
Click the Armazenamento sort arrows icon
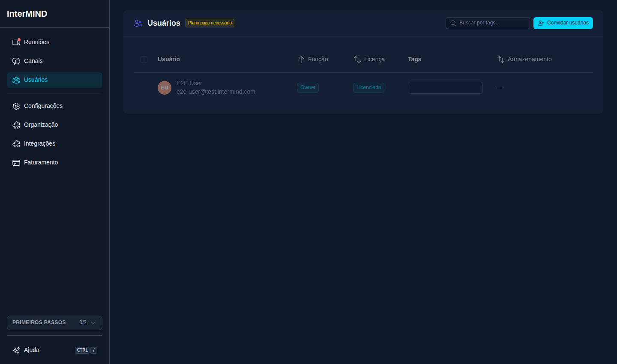[x=501, y=60]
